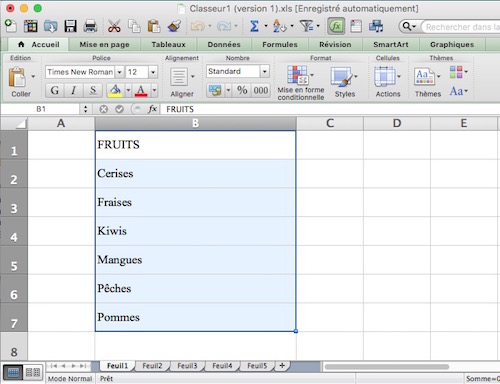Image resolution: width=500 pixels, height=384 pixels.
Task: Toggle bold with the G button
Action: 54,90
